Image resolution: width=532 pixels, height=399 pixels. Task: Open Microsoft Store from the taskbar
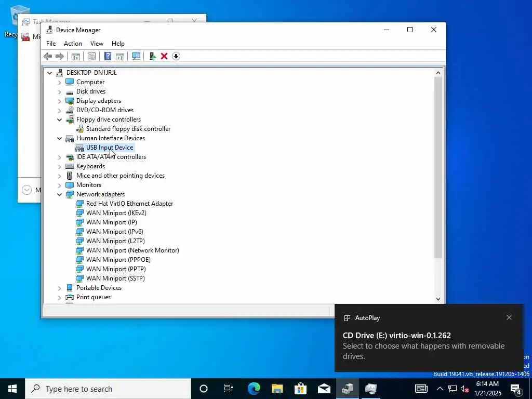300,389
